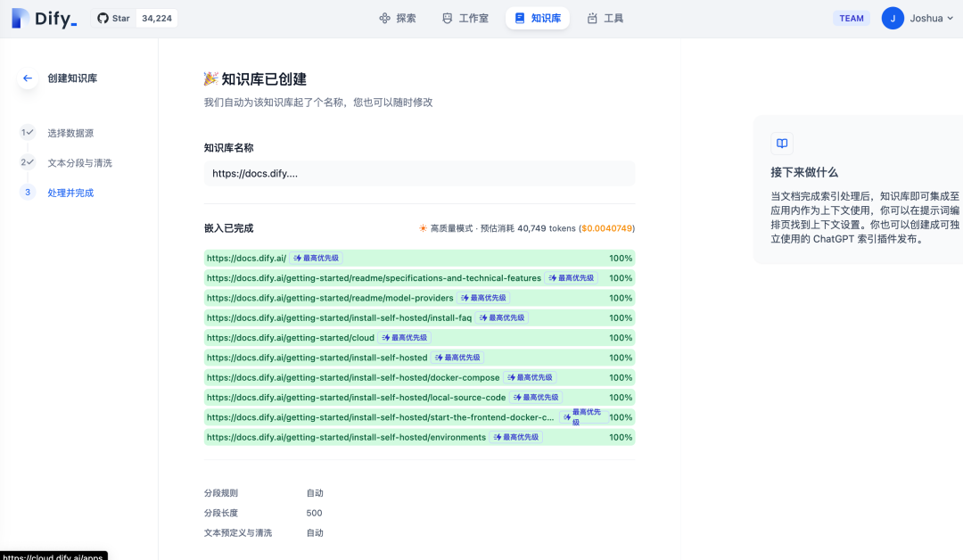Click the install-faq document row
The image size is (963, 560).
click(419, 317)
